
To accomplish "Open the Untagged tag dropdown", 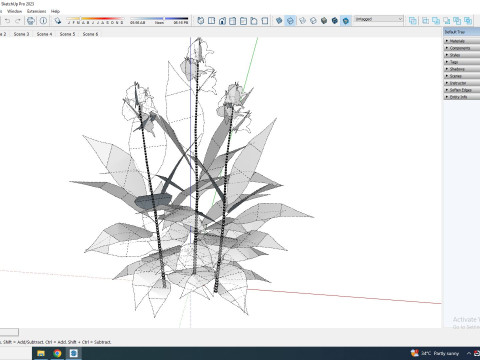I will (379, 19).
